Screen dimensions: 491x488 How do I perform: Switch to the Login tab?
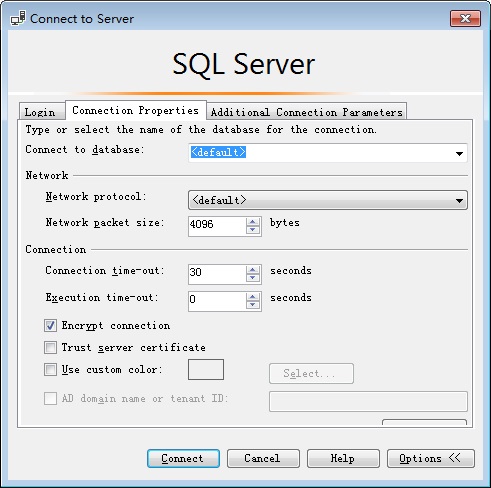click(x=40, y=112)
